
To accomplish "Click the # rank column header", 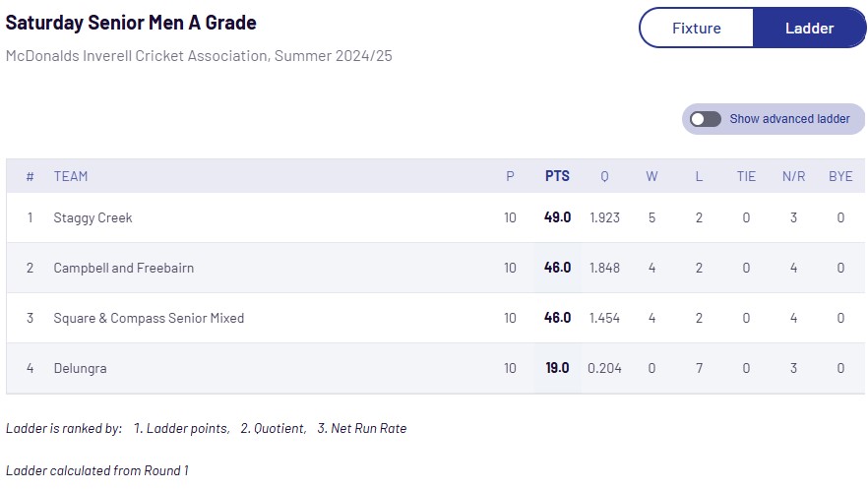I will pos(30,176).
